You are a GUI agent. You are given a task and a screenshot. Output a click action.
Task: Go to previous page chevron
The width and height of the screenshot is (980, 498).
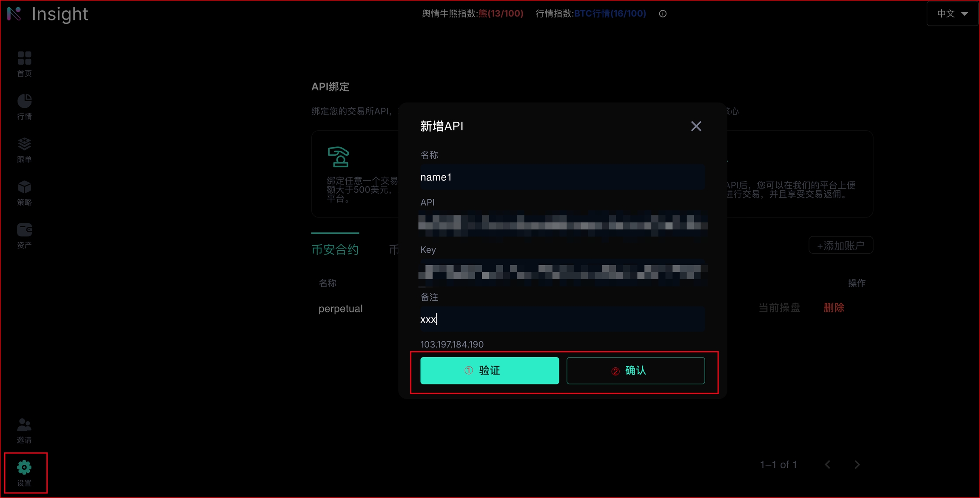pyautogui.click(x=827, y=464)
